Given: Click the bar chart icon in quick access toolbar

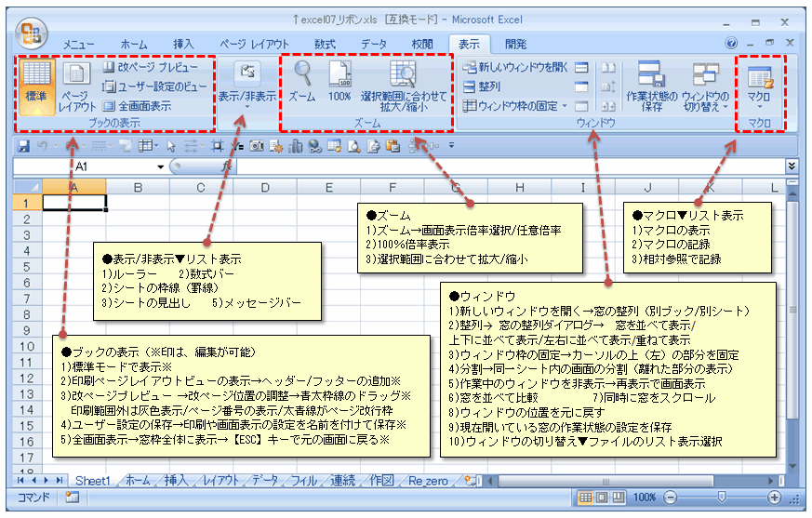Looking at the screenshot, I should tap(295, 147).
